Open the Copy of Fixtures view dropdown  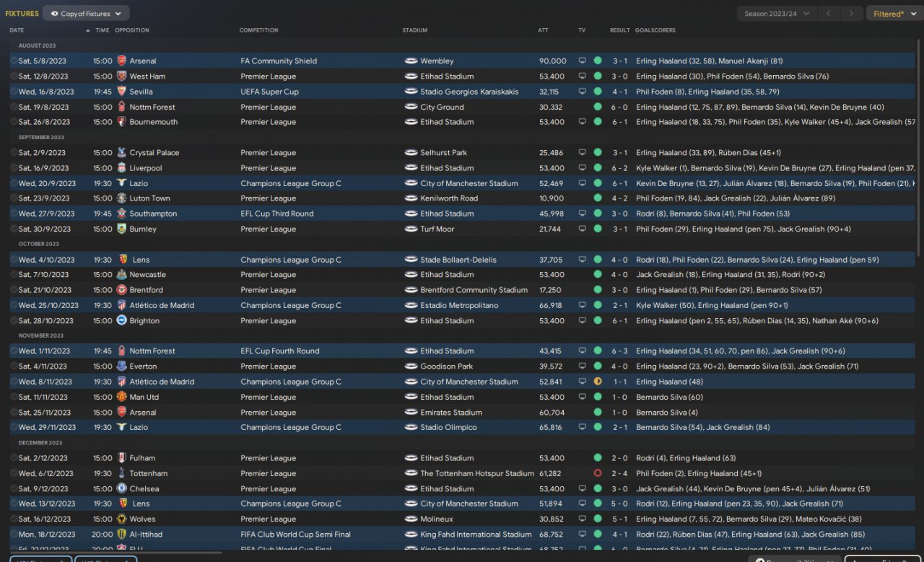coord(86,14)
